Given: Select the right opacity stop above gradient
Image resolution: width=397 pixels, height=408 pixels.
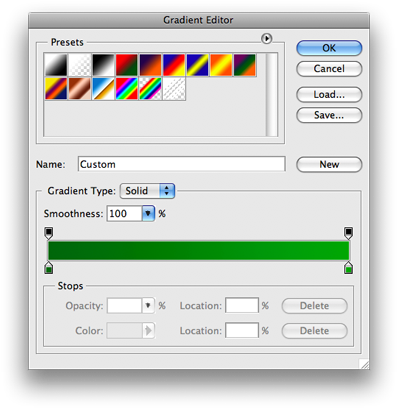Looking at the screenshot, I should [x=348, y=233].
